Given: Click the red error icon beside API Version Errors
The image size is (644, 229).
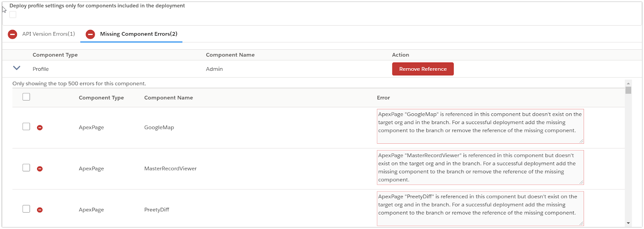Looking at the screenshot, I should click(x=12, y=34).
